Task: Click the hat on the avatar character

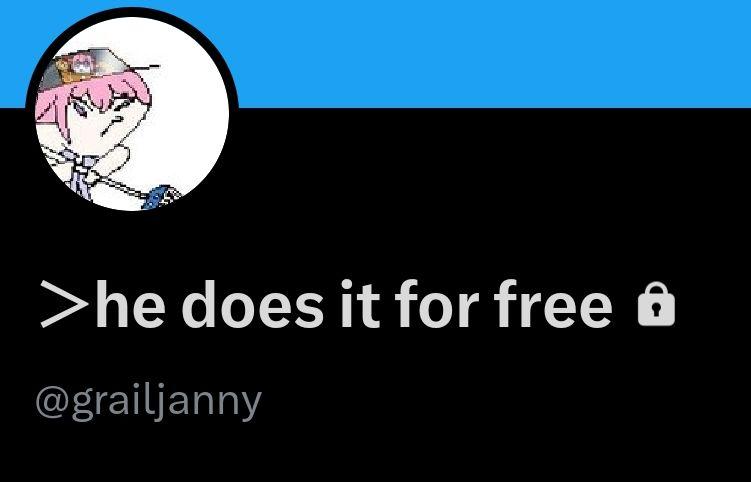Action: [94, 67]
